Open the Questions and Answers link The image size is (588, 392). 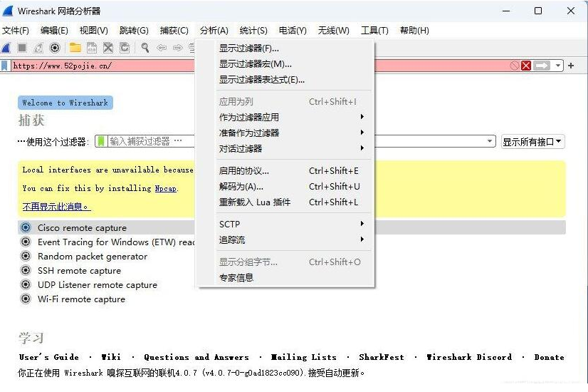pyautogui.click(x=196, y=357)
